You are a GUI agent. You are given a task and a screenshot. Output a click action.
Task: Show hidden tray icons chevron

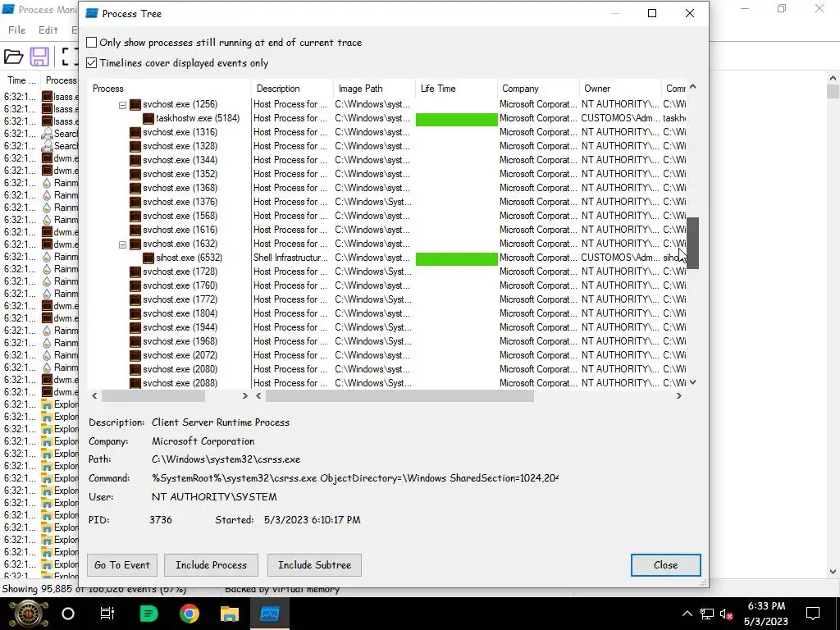click(x=687, y=614)
